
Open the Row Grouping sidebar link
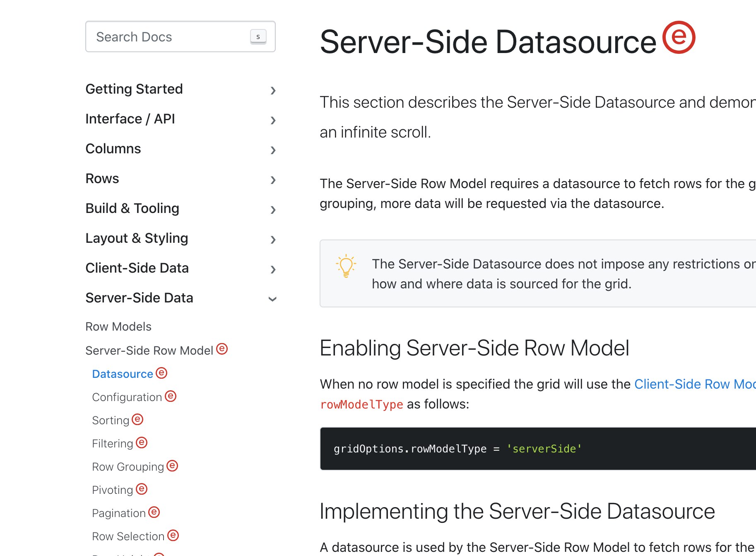tap(128, 467)
